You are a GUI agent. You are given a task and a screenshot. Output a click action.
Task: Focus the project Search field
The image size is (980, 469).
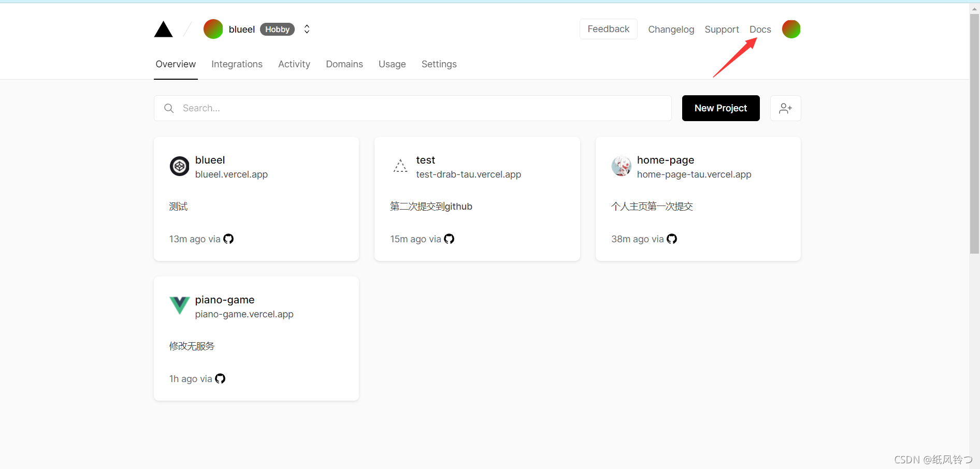point(413,108)
